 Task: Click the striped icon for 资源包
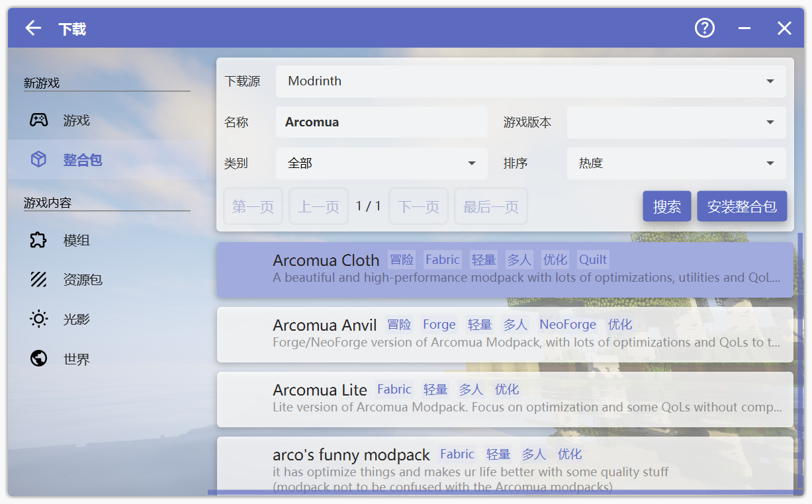click(x=38, y=280)
